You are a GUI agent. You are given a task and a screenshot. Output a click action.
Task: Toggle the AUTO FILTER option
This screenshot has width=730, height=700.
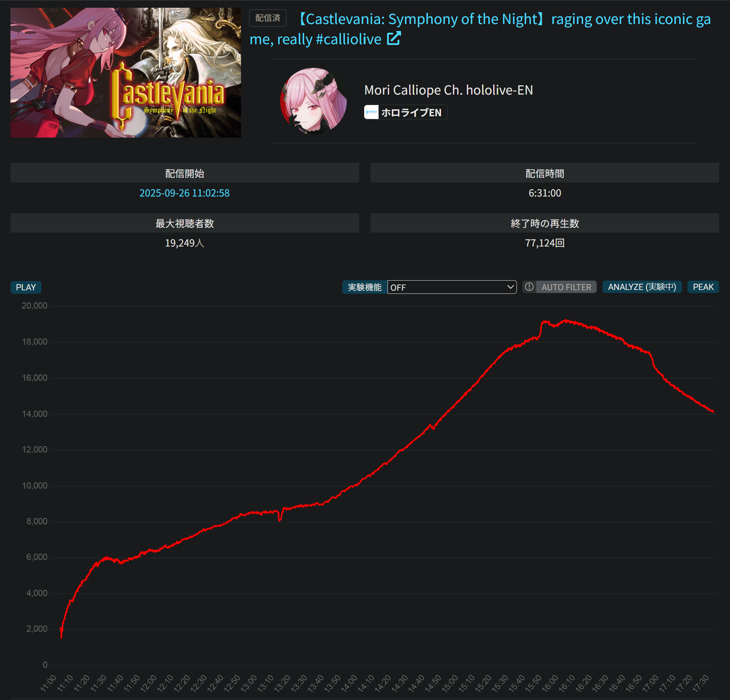(566, 287)
